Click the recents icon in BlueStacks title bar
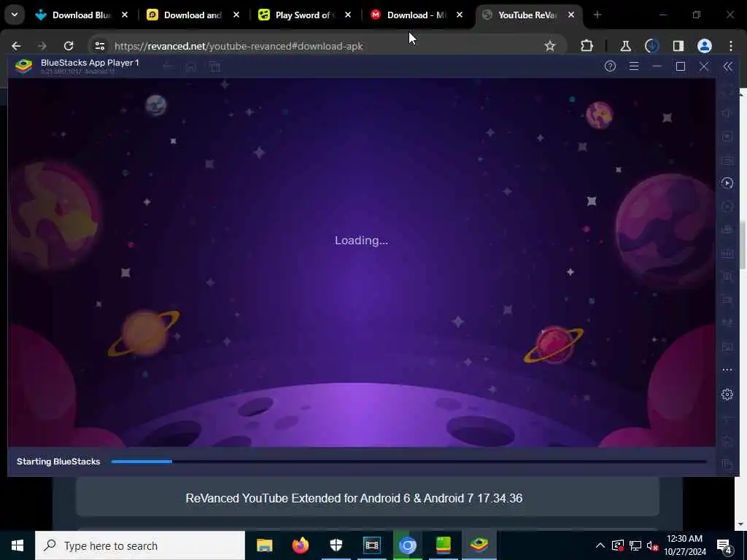 pos(215,66)
